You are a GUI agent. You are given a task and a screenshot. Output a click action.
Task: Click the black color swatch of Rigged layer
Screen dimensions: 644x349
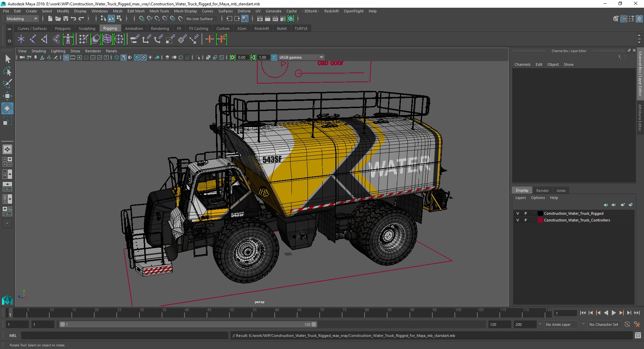pyautogui.click(x=540, y=213)
